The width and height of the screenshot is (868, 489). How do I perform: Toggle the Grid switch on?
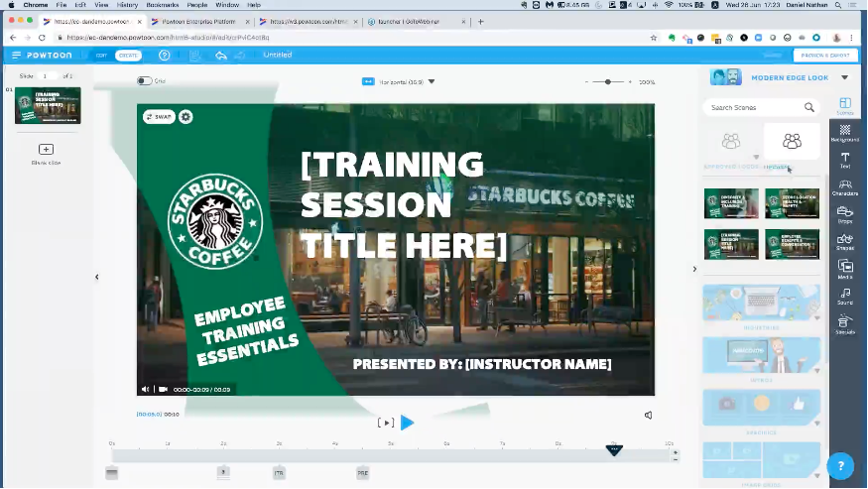[x=145, y=81]
